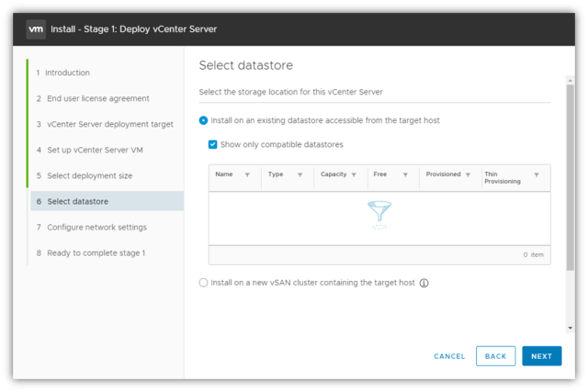Filter the Provisioned column
The width and height of the screenshot is (588, 392).
pyautogui.click(x=468, y=174)
